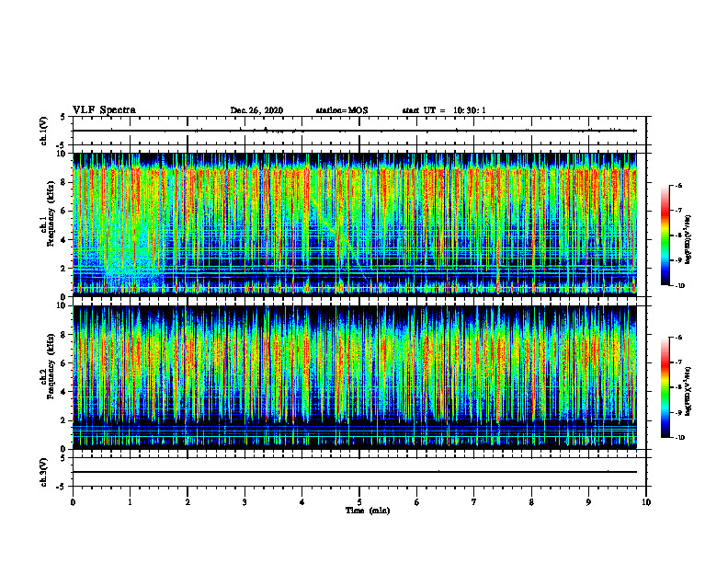Click inside the ch.2 spectrogram panel

tap(355, 377)
